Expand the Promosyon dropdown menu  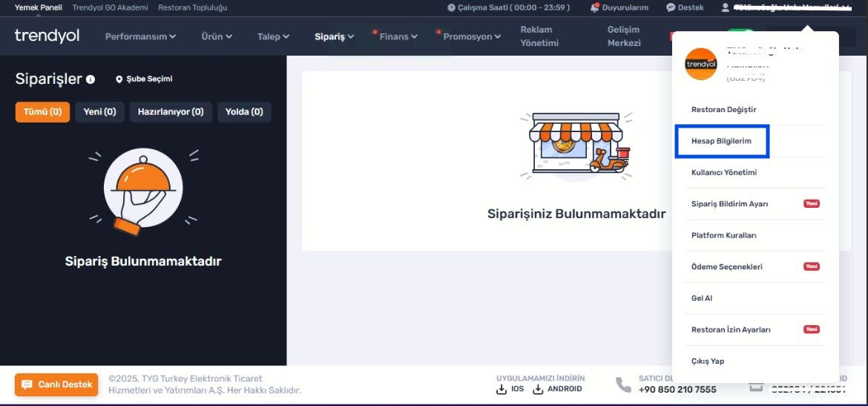click(x=472, y=36)
